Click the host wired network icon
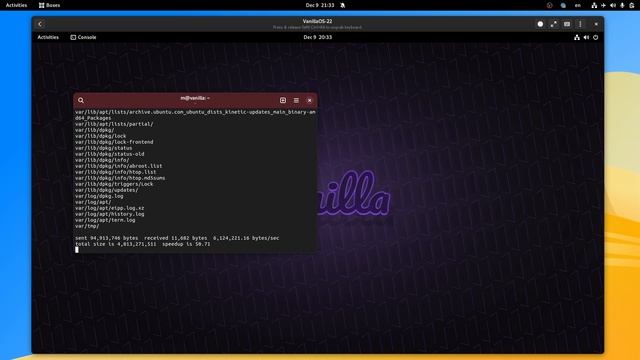 pos(594,5)
